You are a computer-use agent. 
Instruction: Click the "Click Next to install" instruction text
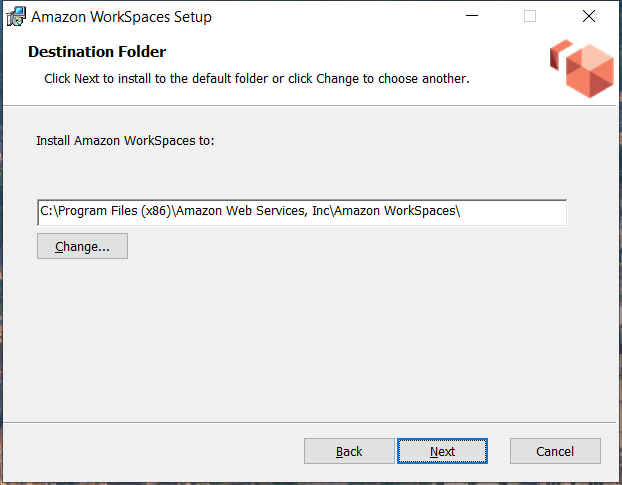256,77
